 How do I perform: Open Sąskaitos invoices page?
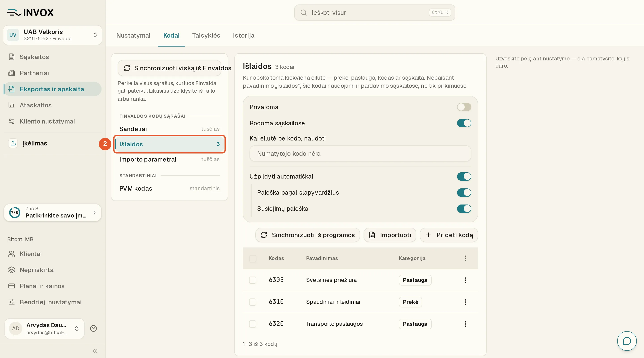53,57
